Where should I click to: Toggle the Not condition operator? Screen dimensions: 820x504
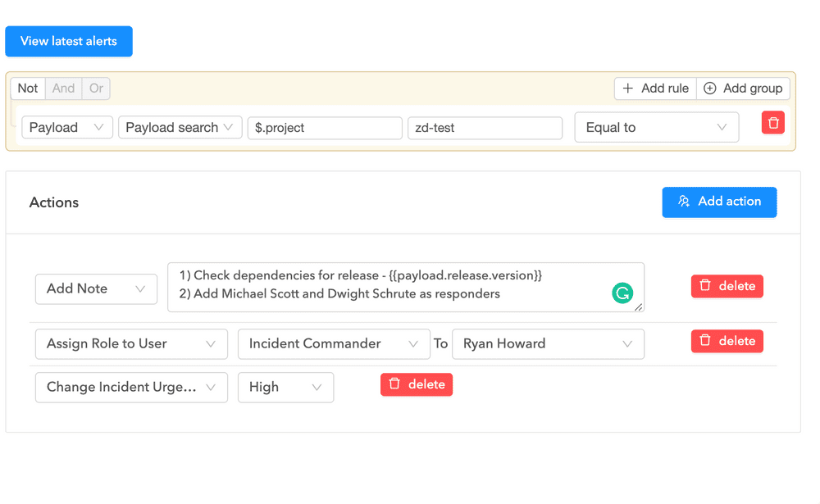point(27,88)
